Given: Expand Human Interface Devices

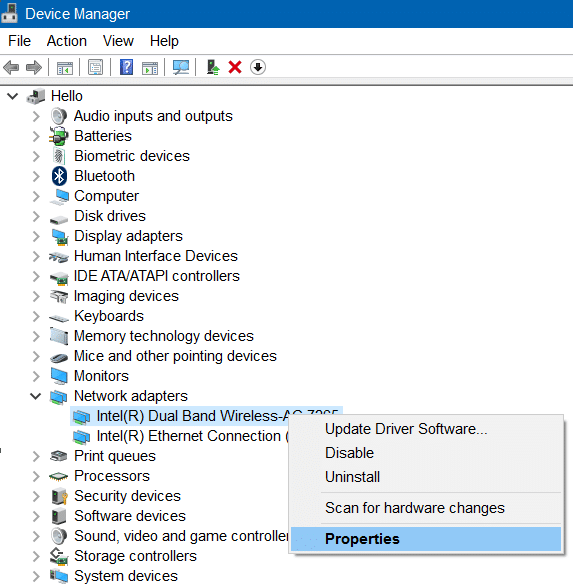Looking at the screenshot, I should (x=36, y=256).
